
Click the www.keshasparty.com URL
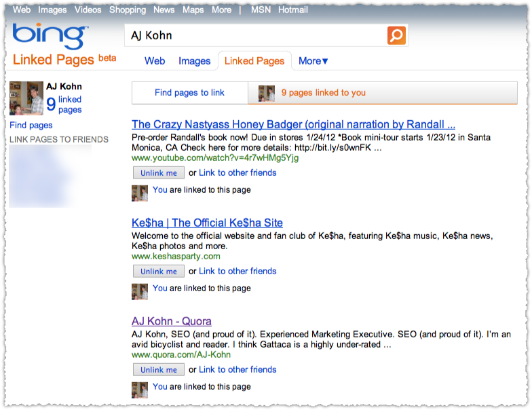coord(176,257)
